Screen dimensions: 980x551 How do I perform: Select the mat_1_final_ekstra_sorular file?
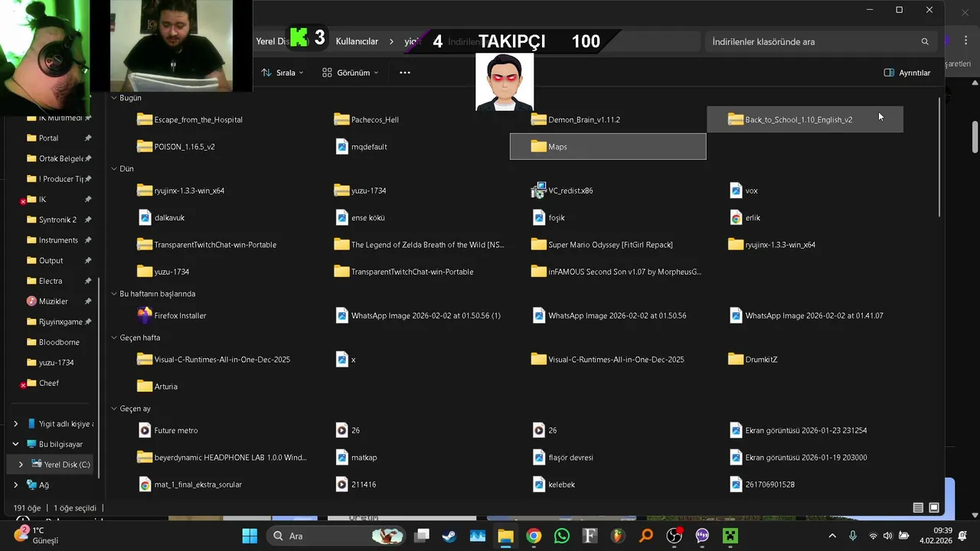(x=191, y=484)
